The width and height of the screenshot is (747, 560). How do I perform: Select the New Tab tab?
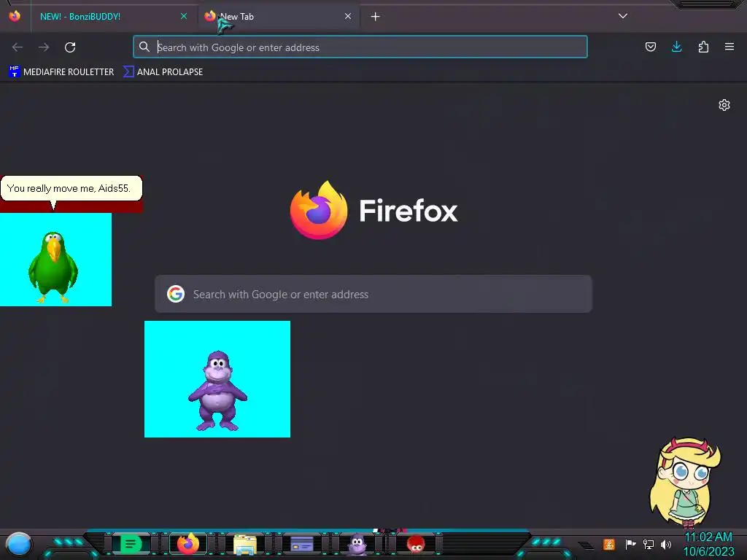click(279, 17)
